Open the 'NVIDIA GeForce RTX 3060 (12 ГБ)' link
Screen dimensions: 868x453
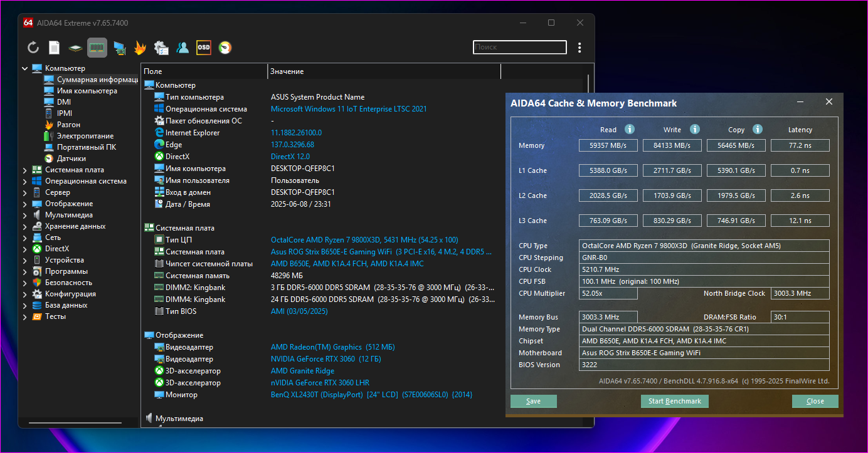326,359
